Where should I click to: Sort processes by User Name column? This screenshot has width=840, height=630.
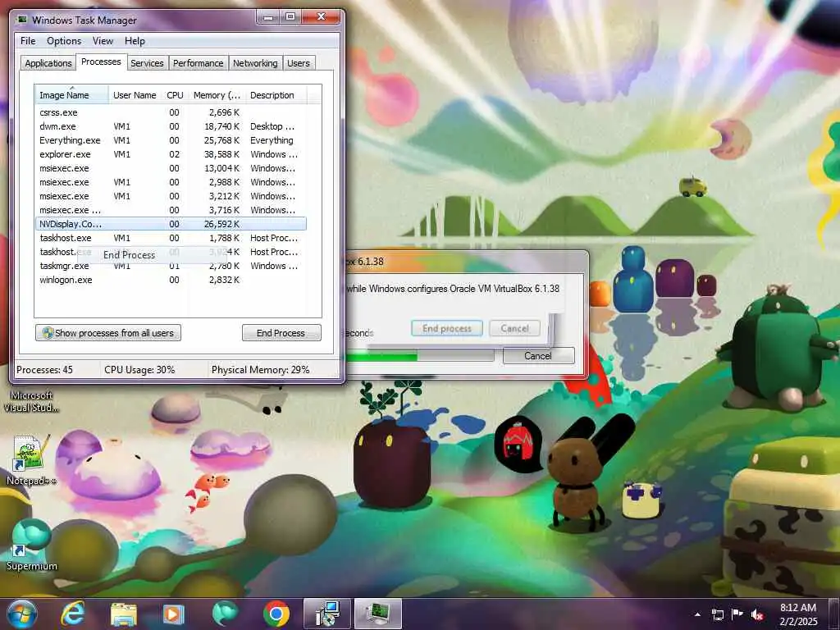pyautogui.click(x=135, y=95)
